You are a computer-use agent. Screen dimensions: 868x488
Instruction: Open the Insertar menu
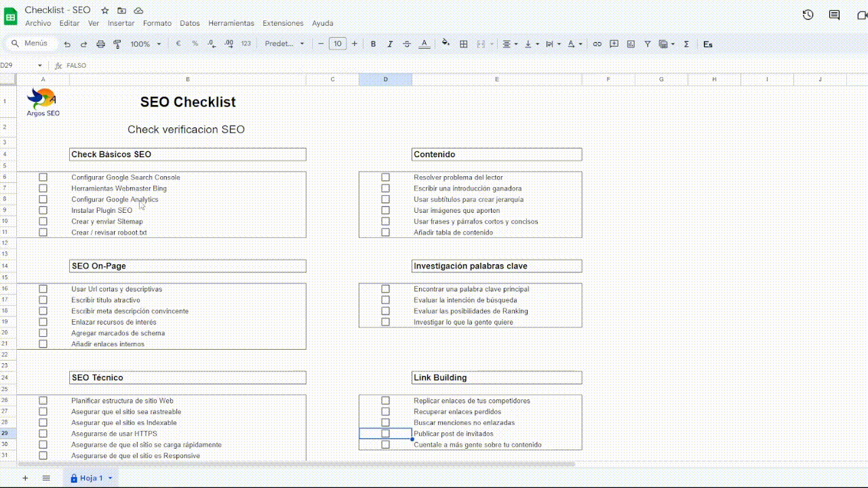pyautogui.click(x=121, y=23)
